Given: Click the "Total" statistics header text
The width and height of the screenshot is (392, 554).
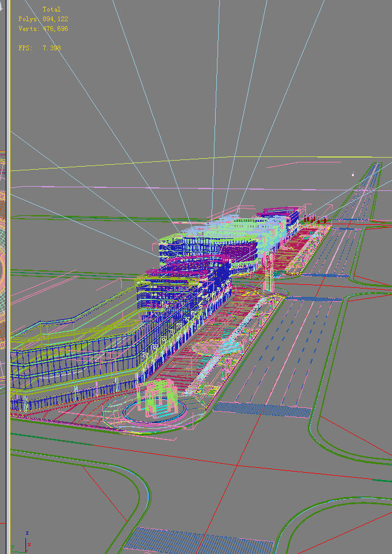Looking at the screenshot, I should pyautogui.click(x=51, y=9).
